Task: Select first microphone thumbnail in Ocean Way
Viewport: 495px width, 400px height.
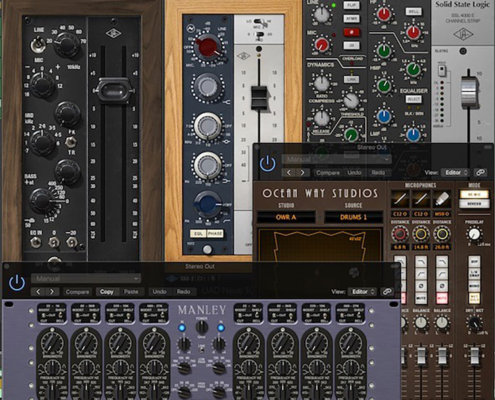Action: [400, 199]
